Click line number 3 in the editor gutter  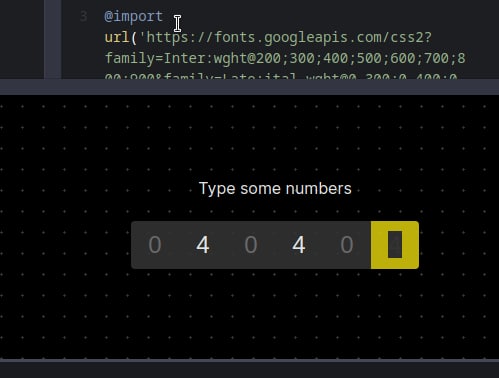83,16
